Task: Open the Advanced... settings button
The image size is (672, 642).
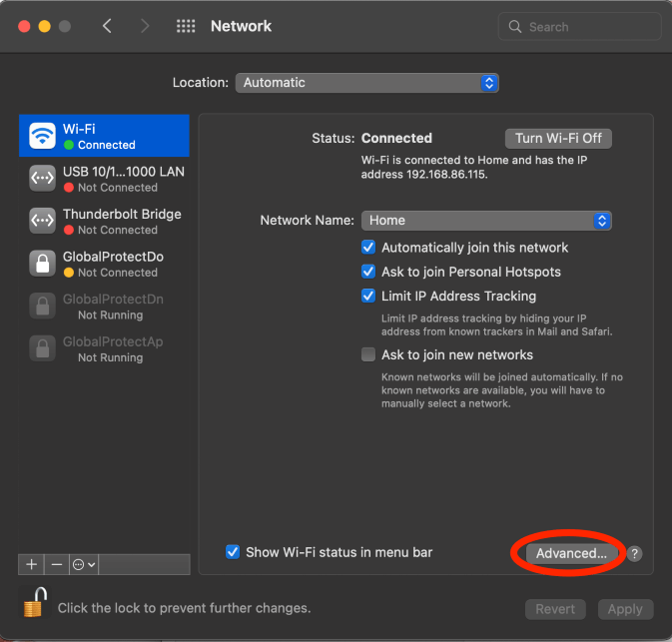Action: [x=570, y=553]
